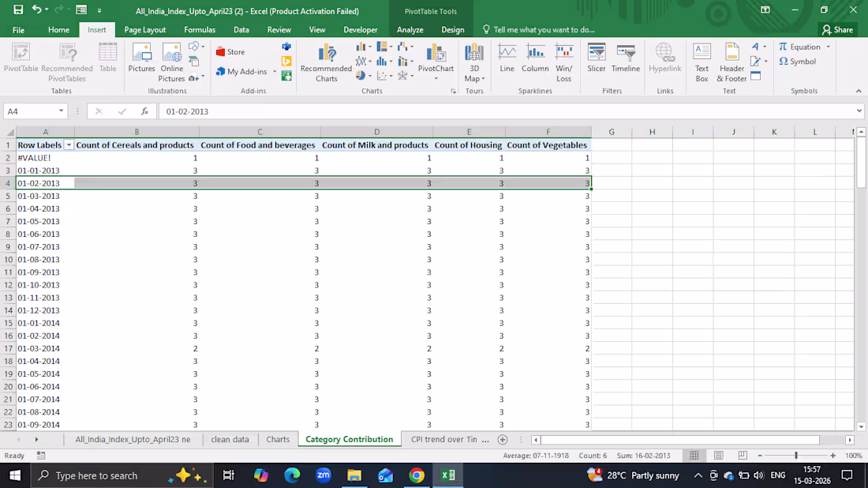868x488 pixels.
Task: Switch to Page Layout view in status bar
Action: click(x=719, y=456)
